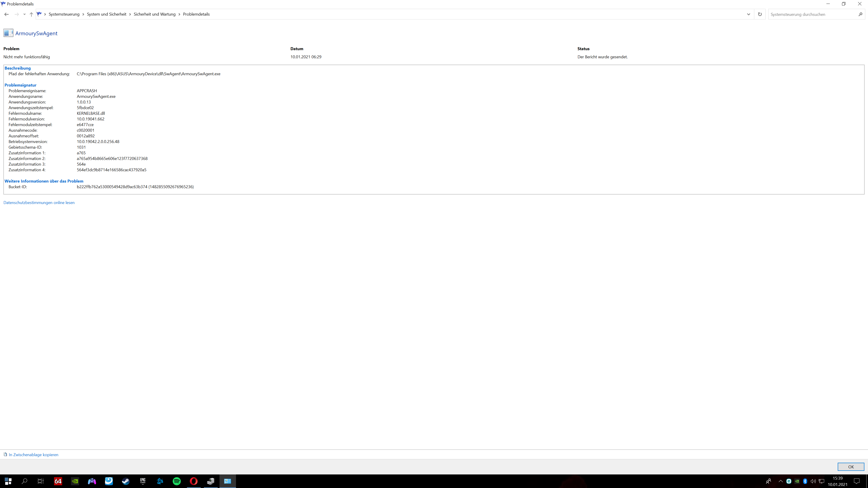Click the copy icon beside Zwischenablage link

click(5, 454)
